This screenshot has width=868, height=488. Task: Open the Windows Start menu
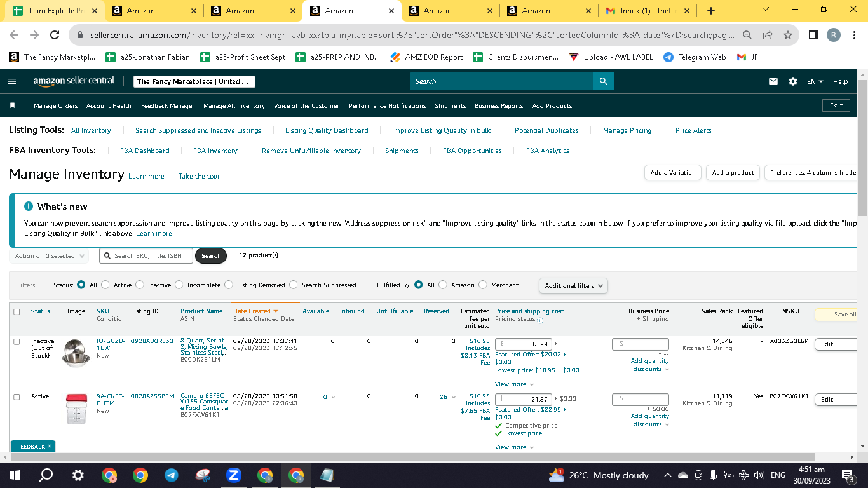15,475
